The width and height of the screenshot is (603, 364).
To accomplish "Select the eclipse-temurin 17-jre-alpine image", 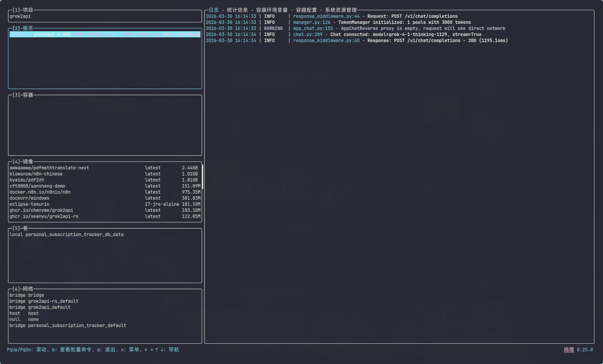I will point(29,204).
